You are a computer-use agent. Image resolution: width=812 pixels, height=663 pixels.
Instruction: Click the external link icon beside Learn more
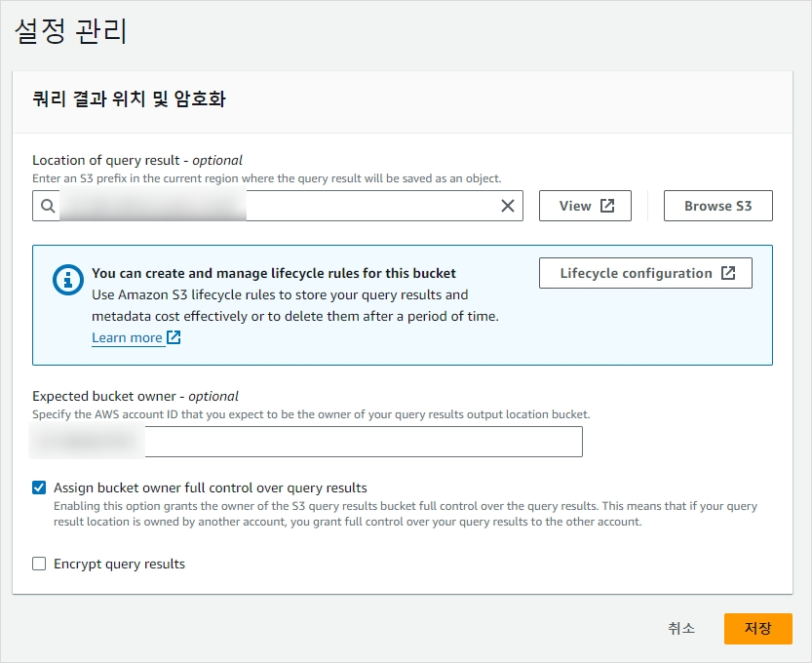tap(174, 337)
